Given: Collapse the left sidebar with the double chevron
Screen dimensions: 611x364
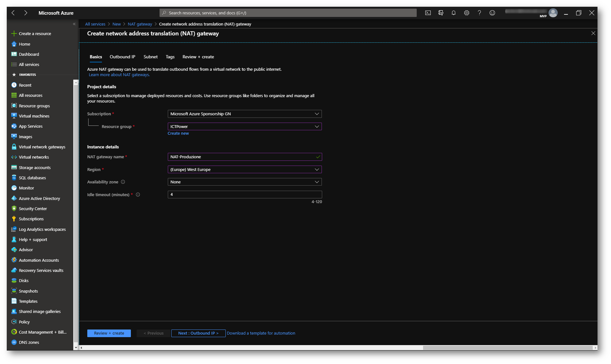Looking at the screenshot, I should pyautogui.click(x=74, y=24).
